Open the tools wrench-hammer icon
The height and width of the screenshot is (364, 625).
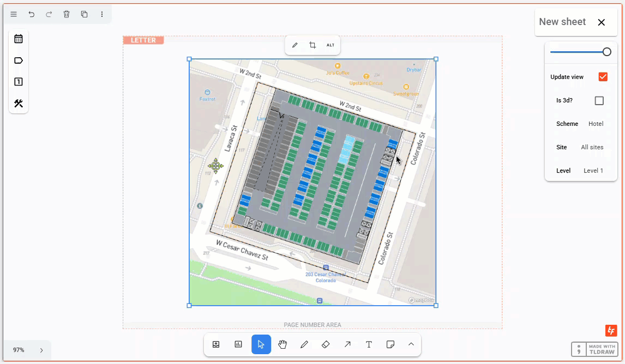pos(19,104)
